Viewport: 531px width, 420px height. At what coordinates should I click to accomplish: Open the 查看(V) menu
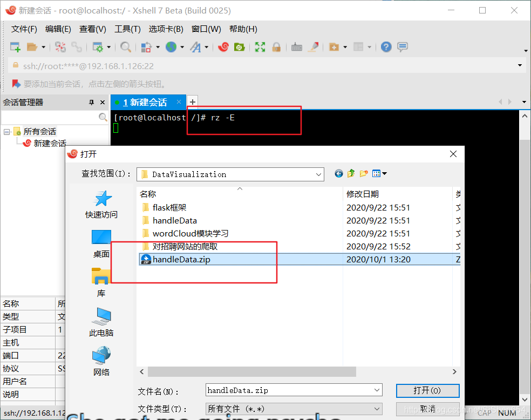(92, 29)
